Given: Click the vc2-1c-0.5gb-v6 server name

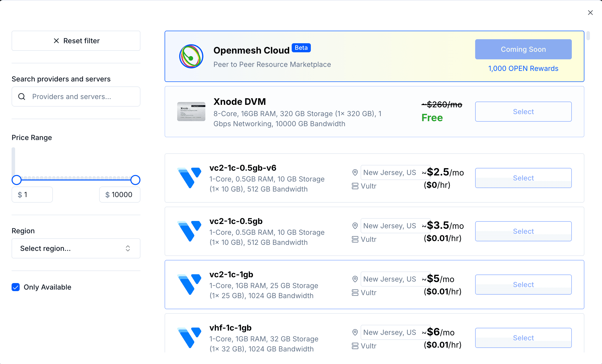Looking at the screenshot, I should [243, 168].
